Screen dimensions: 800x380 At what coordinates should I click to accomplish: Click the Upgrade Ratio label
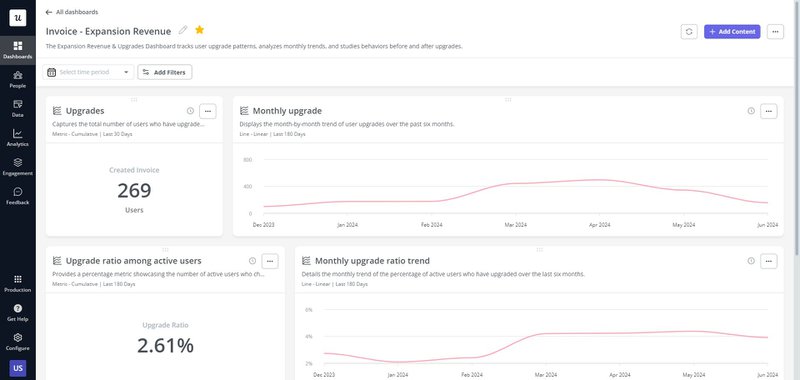click(165, 325)
